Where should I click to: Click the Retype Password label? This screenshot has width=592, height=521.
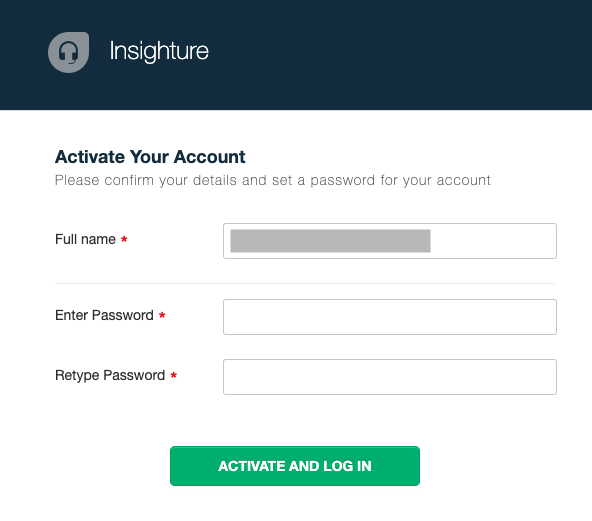pos(110,375)
